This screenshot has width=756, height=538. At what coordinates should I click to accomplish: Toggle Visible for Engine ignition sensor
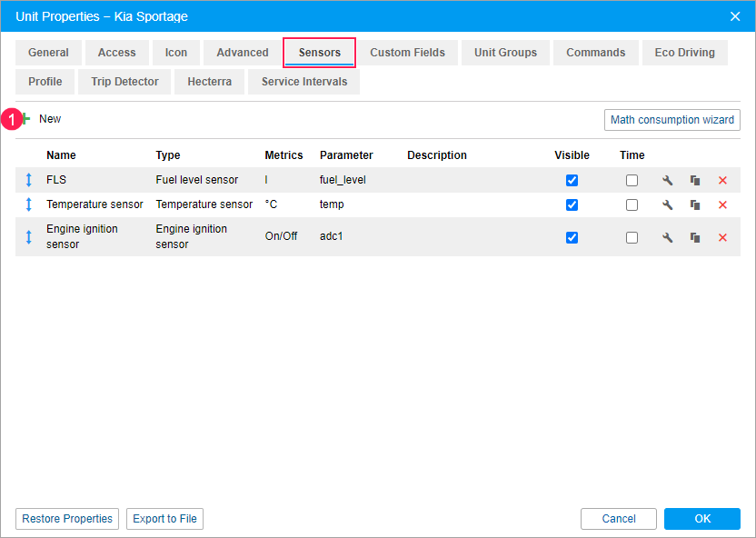pyautogui.click(x=572, y=238)
